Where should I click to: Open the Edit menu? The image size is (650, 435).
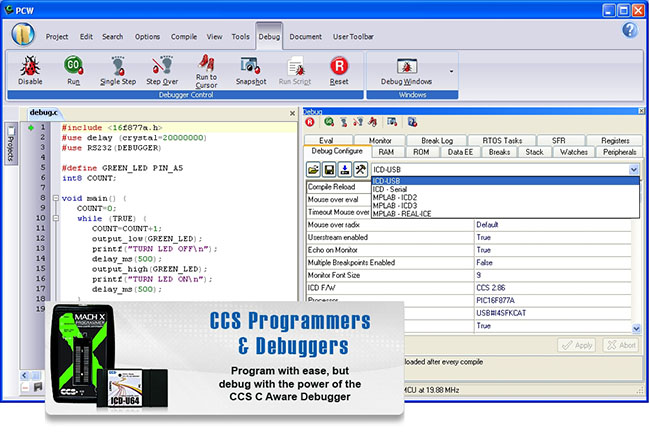click(x=86, y=36)
